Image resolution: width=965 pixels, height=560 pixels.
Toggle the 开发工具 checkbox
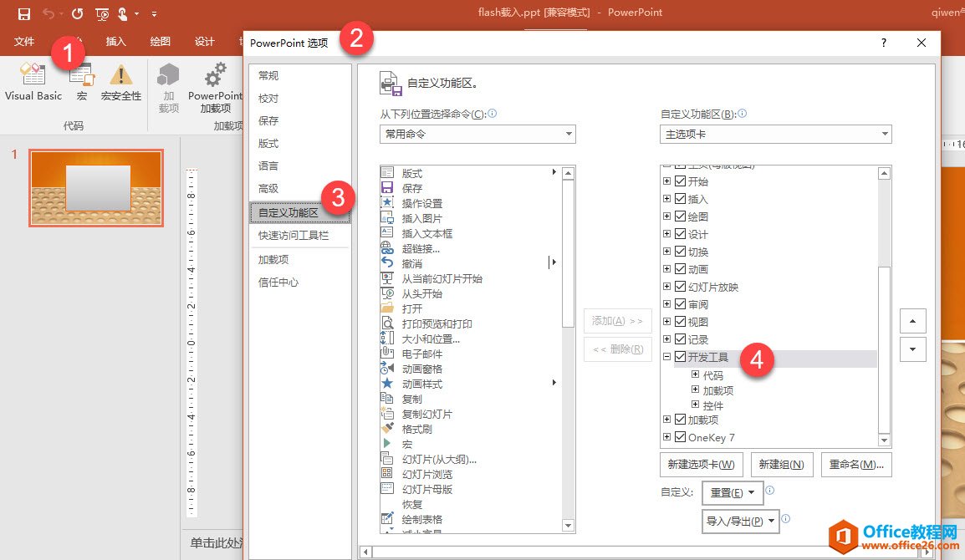pyautogui.click(x=680, y=356)
